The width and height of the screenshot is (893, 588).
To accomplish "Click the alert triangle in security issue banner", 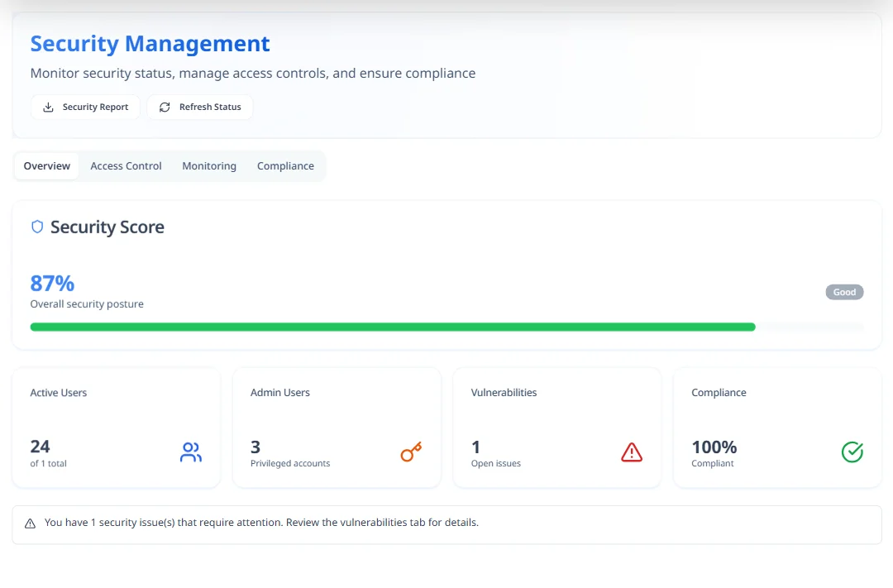I will [x=31, y=523].
